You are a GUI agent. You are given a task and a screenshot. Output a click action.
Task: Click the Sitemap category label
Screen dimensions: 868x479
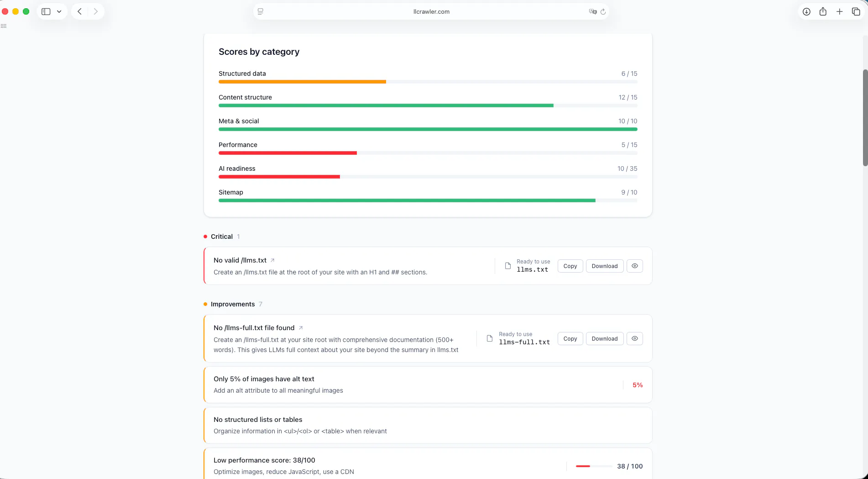tap(231, 192)
